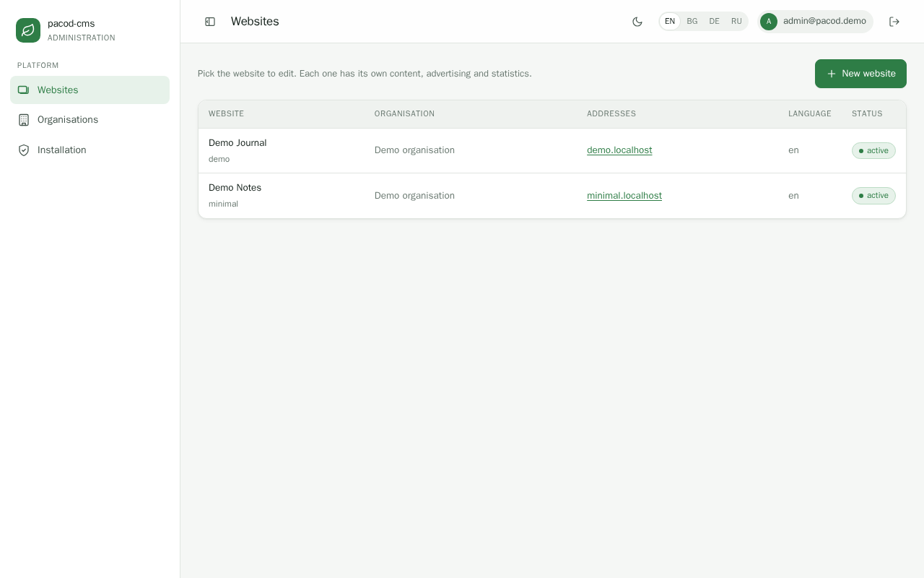Click the Websites page title in header

(x=255, y=22)
